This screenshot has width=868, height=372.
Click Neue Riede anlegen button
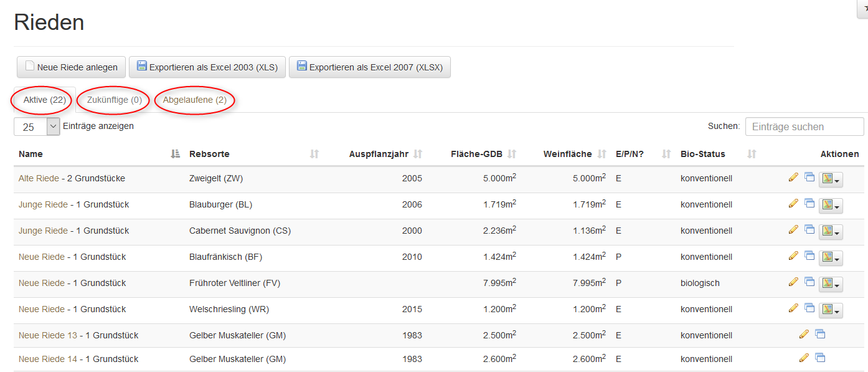click(x=71, y=67)
